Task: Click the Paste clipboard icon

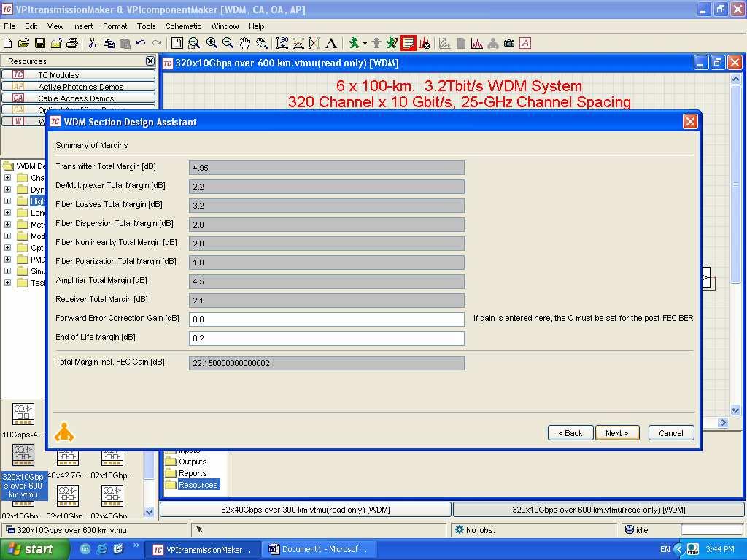Action: 125,43
